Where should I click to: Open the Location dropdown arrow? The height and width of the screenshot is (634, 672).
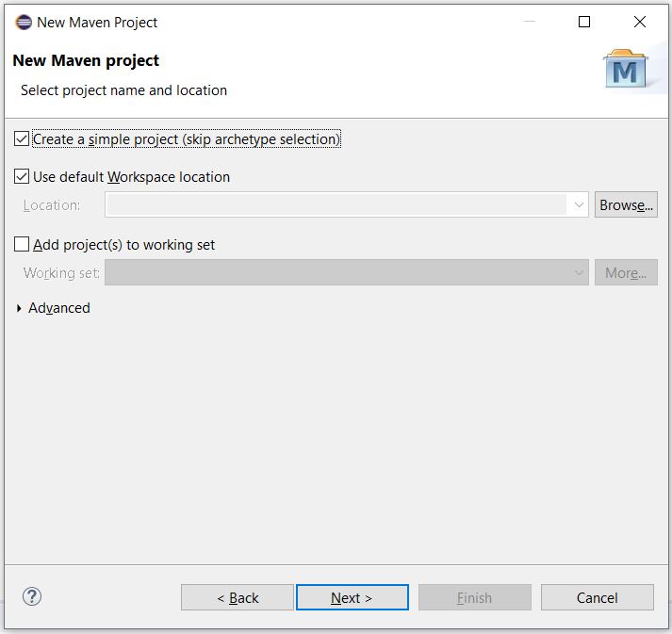578,205
